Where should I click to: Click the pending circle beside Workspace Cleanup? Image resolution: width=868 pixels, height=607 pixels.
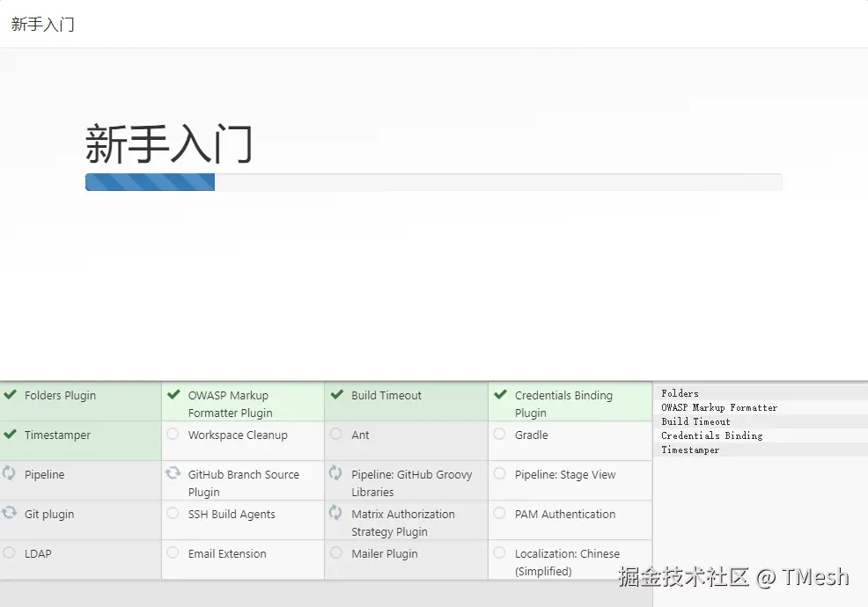point(173,435)
